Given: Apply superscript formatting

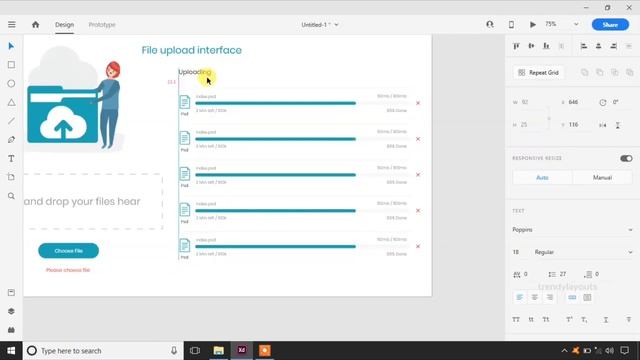Looking at the screenshot, I should coord(569,319).
